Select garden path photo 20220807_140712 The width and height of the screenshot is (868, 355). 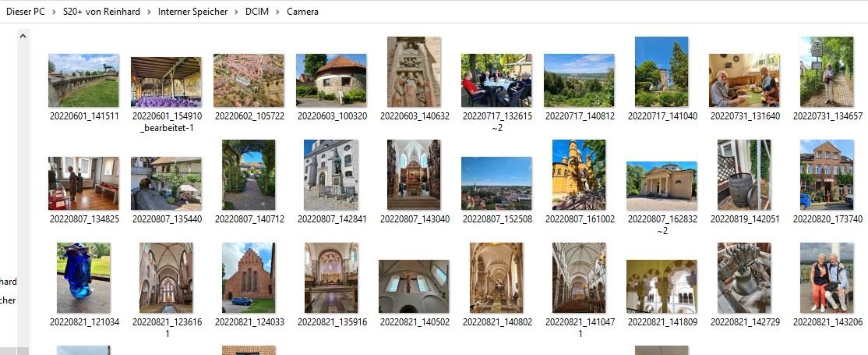[249, 175]
